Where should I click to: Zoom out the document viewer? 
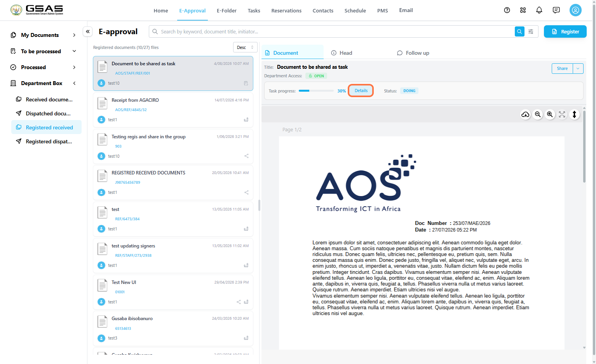click(x=538, y=115)
